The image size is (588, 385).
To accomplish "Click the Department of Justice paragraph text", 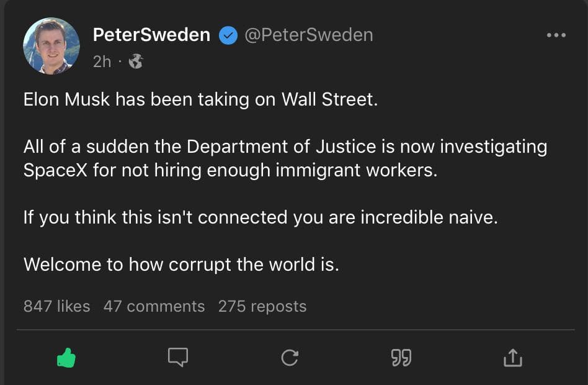I will 285,147.
